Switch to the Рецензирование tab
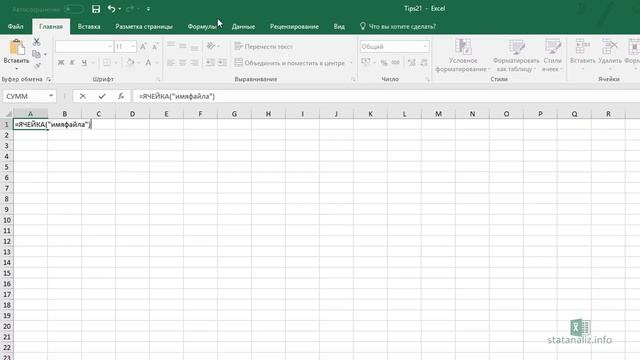The width and height of the screenshot is (640, 360). [294, 27]
